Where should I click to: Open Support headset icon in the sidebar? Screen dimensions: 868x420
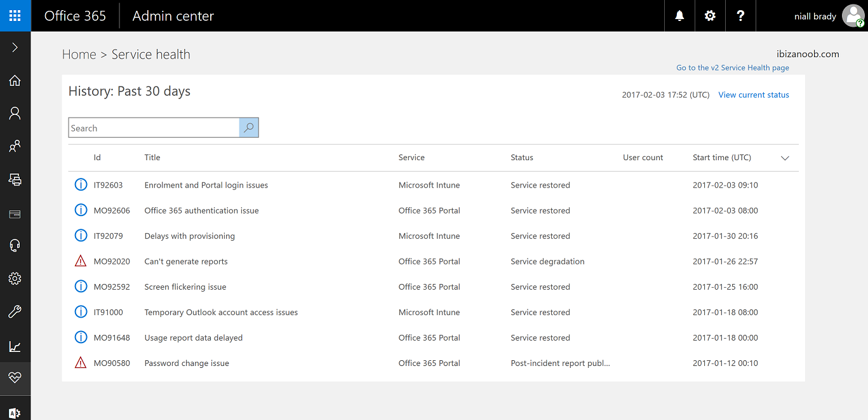tap(15, 246)
